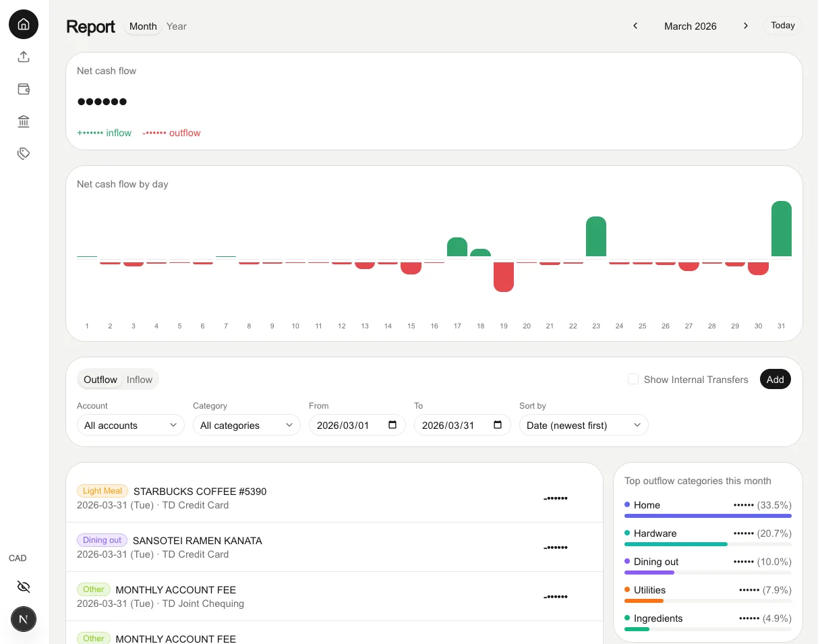Open calendar picker in From date field
The width and height of the screenshot is (818, 644).
click(392, 426)
